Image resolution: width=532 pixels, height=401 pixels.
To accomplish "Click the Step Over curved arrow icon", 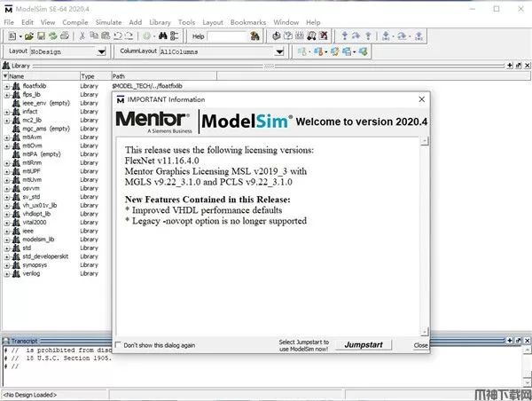I will point(356,35).
